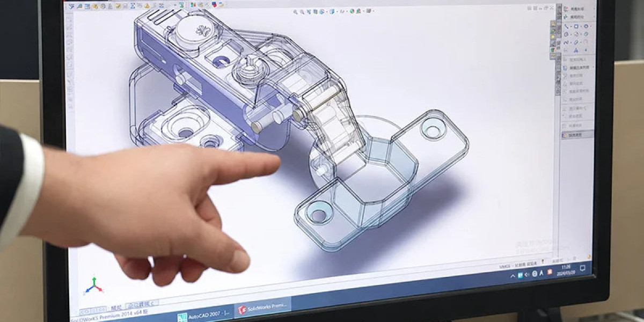The width and height of the screenshot is (644, 322).
Task: Select the line sketch tool
Action: (x=566, y=26)
